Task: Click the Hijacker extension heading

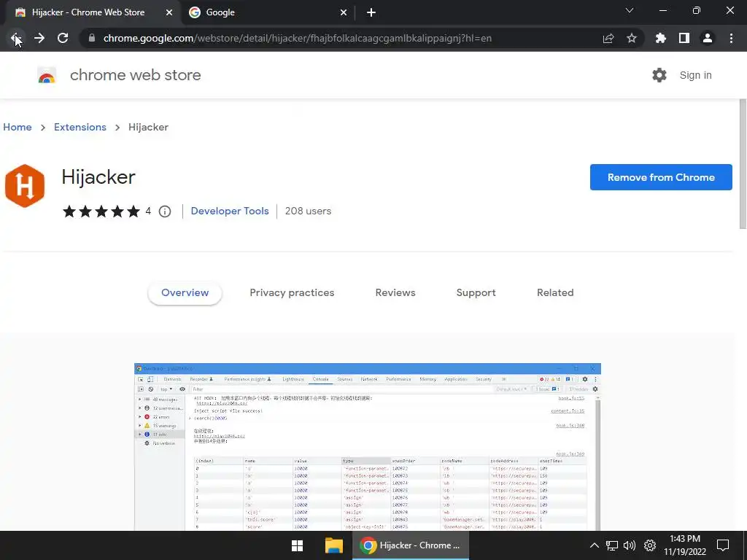Action: pyautogui.click(x=98, y=177)
